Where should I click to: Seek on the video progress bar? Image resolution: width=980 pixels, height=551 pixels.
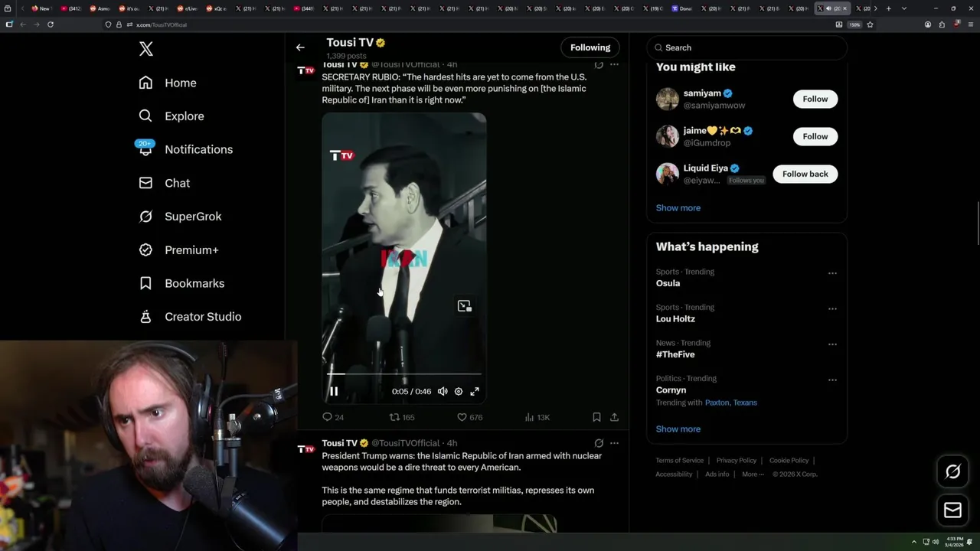point(405,374)
